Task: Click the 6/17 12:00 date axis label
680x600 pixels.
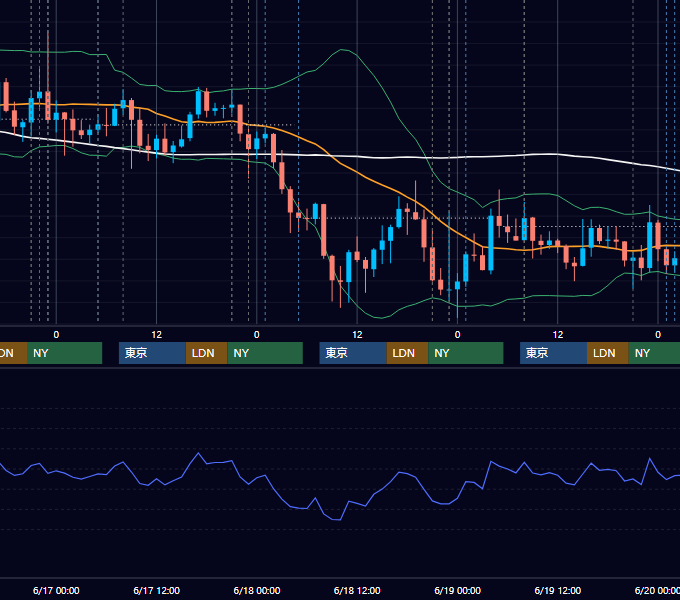Action: 157,590
